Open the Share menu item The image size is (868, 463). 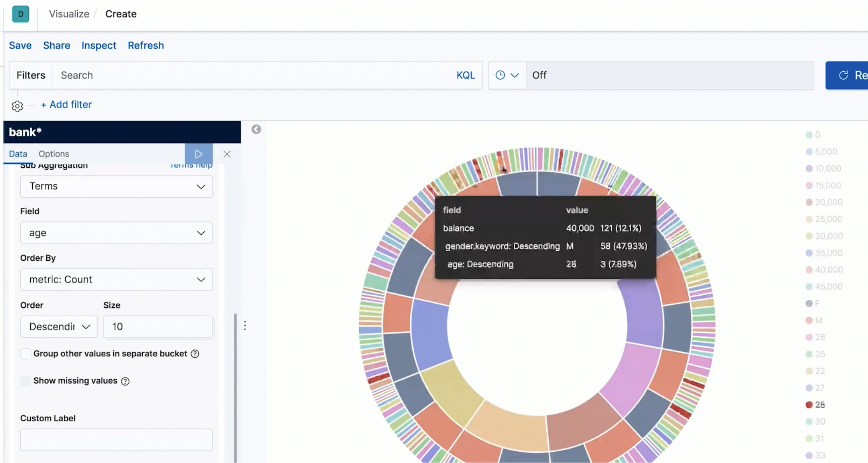click(56, 46)
